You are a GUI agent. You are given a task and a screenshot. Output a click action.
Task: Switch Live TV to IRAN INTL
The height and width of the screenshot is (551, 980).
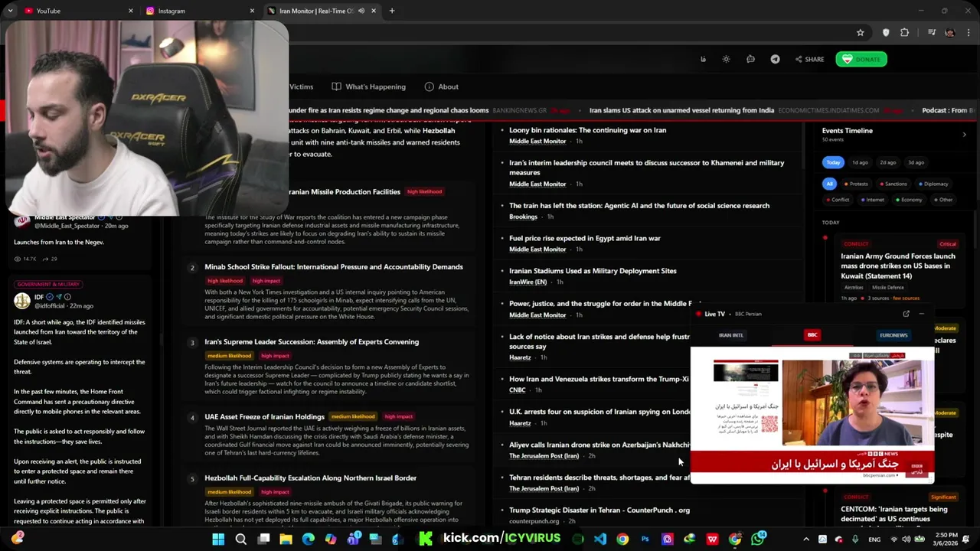[731, 335]
